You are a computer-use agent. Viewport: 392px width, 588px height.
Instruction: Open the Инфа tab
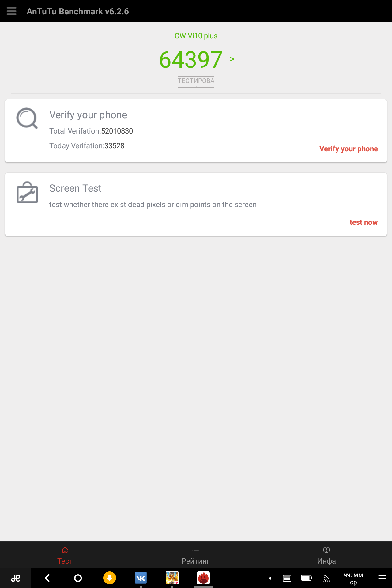[x=326, y=555]
